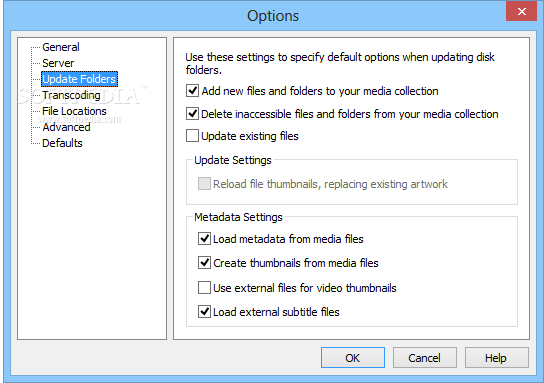Select Update Folders tree item

pyautogui.click(x=79, y=79)
